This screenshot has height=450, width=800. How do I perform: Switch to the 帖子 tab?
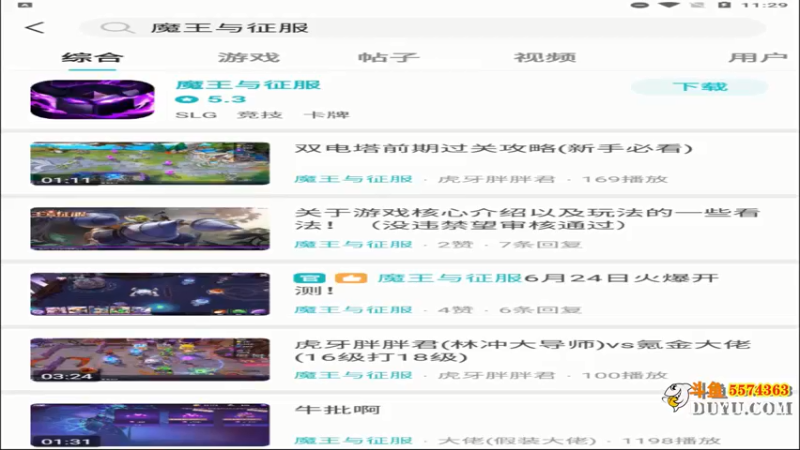point(388,57)
